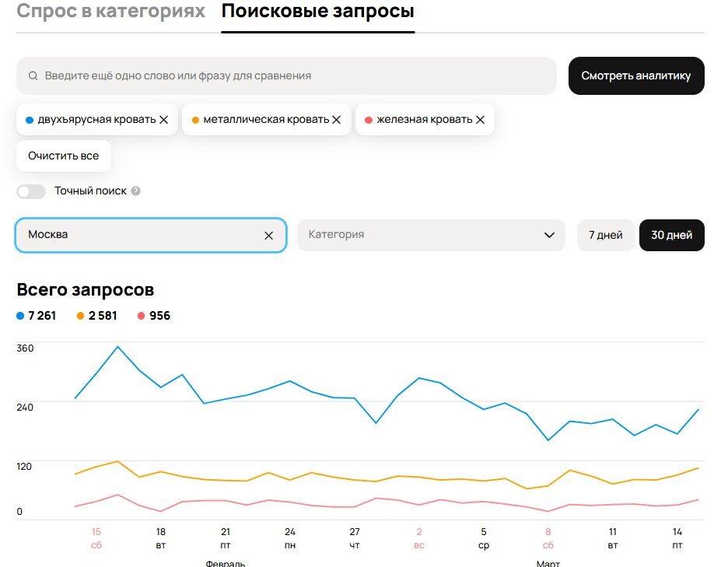Enable the Точный поиск toggle

click(31, 191)
